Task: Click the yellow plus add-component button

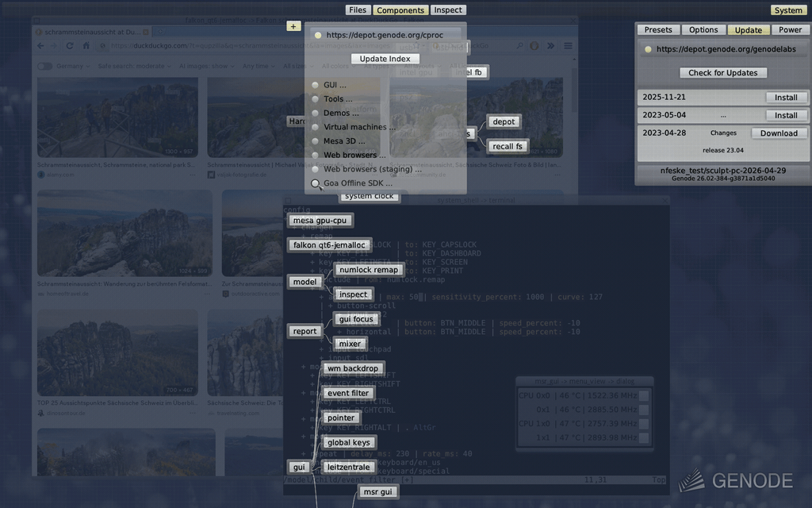Action: [x=293, y=26]
